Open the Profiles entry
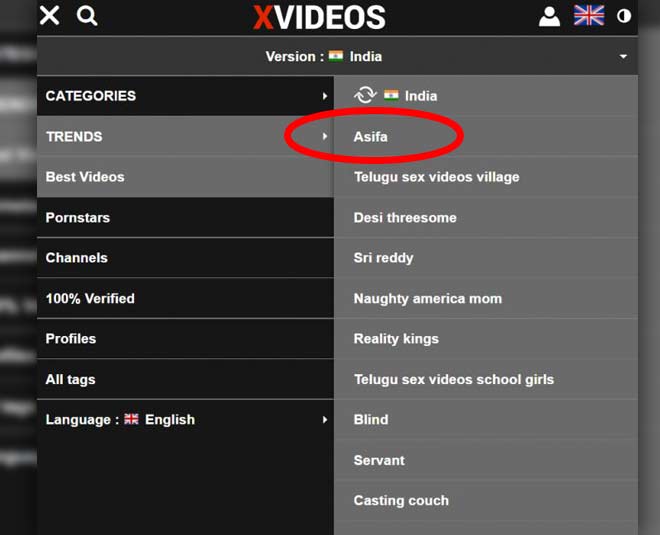The height and width of the screenshot is (535, 660). point(71,339)
